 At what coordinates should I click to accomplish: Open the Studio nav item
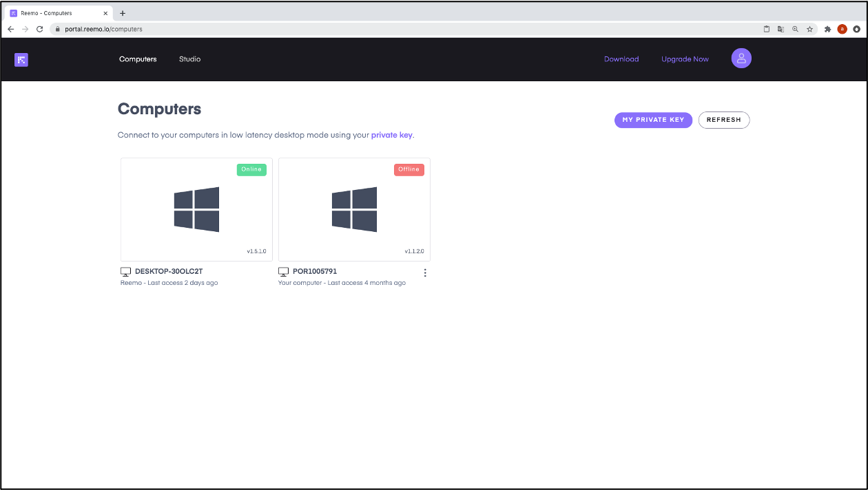pyautogui.click(x=190, y=59)
